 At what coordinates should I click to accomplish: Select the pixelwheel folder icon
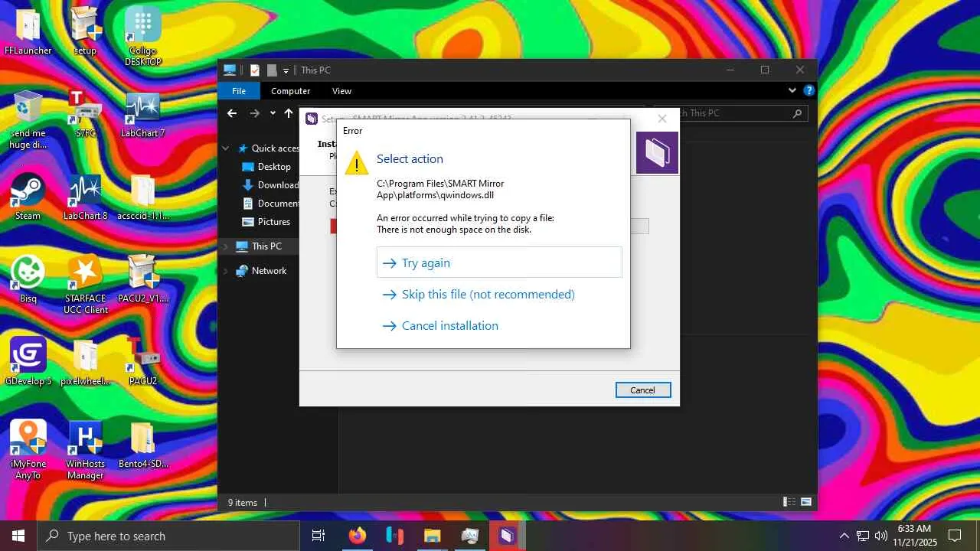(85, 363)
